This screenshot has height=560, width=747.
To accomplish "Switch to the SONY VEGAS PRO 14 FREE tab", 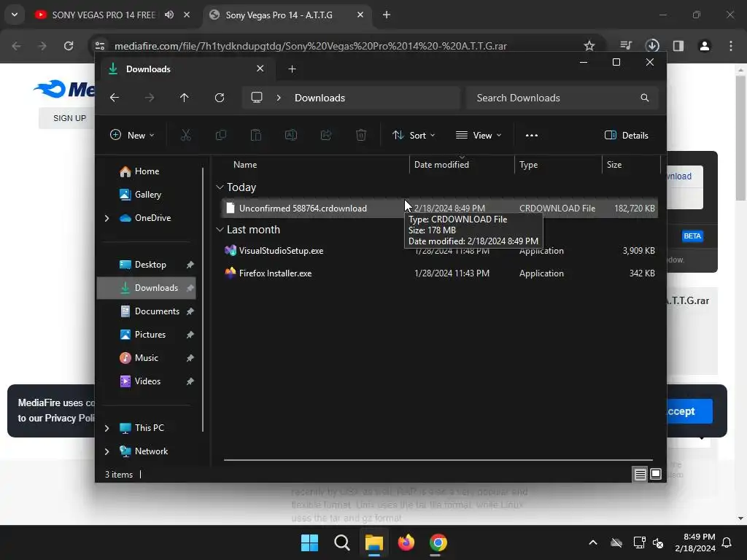I will coord(104,15).
